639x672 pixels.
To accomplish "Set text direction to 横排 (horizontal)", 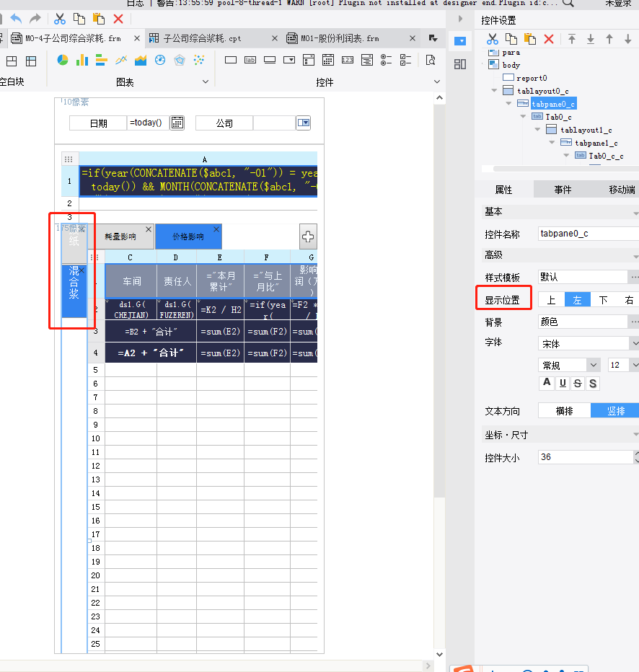I will tap(565, 410).
